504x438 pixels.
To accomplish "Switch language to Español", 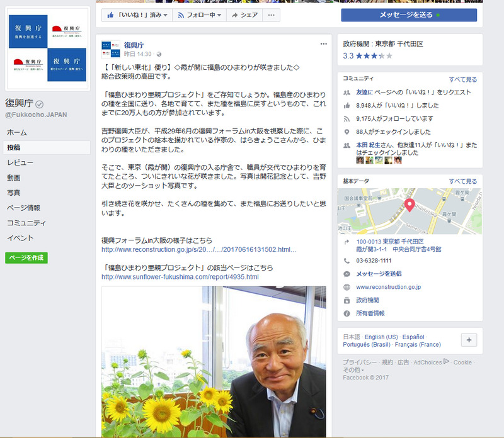I will coord(413,337).
